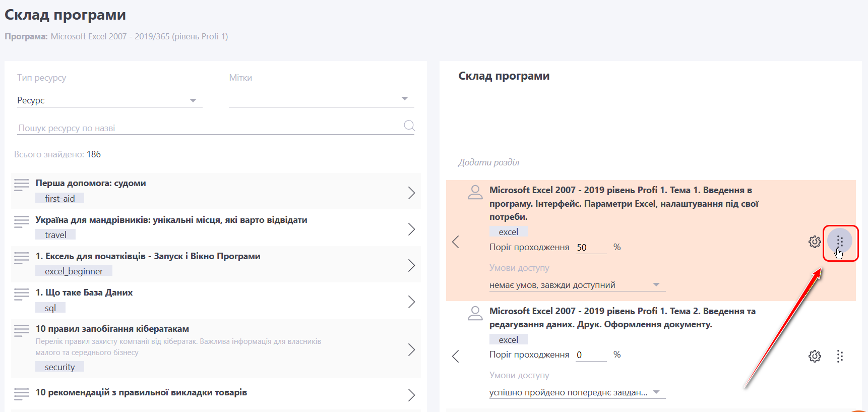Click passing threshold field showing 50
The width and height of the screenshot is (868, 412).
point(590,248)
